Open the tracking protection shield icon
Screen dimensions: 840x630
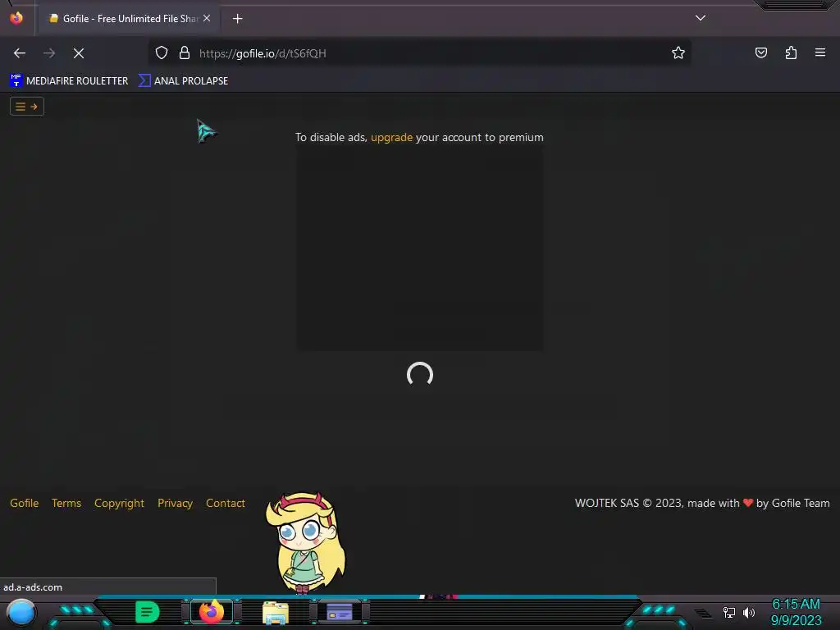click(x=162, y=53)
